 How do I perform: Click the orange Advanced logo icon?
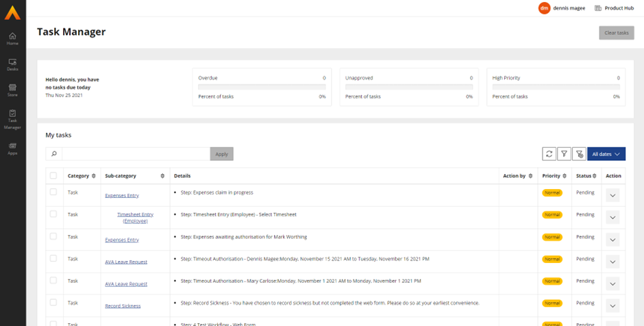[12, 13]
